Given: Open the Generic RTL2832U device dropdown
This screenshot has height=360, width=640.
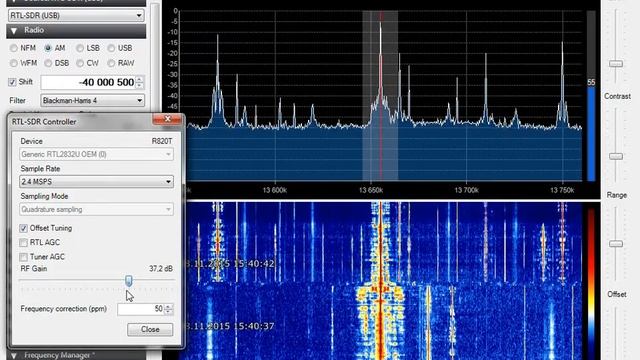Looking at the screenshot, I should point(96,154).
